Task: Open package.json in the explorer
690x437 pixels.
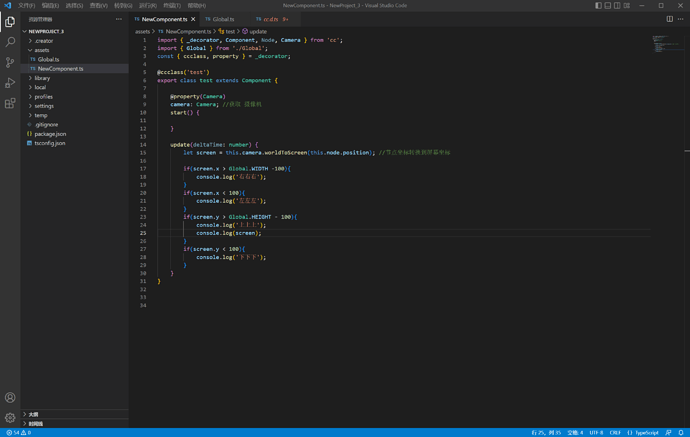Action: click(x=50, y=134)
